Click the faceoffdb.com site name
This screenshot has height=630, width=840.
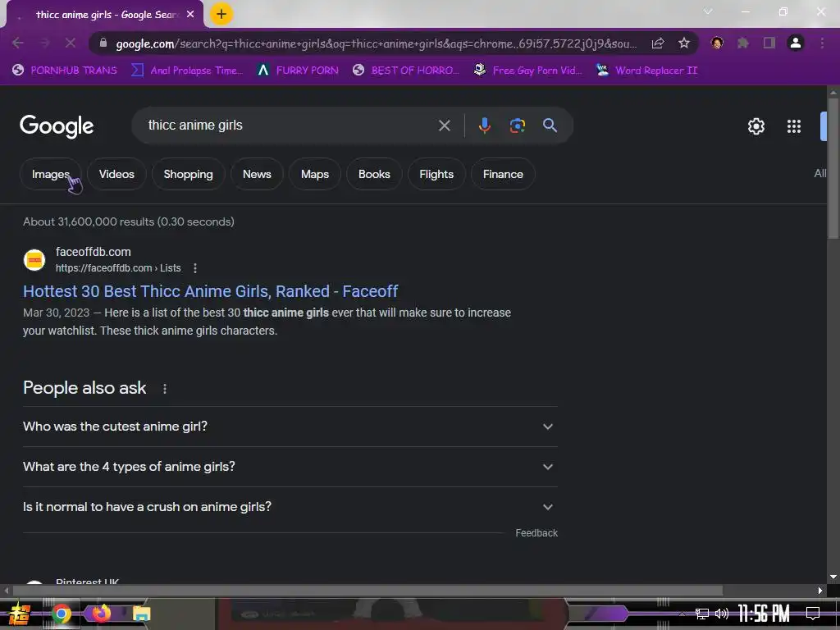[94, 252]
